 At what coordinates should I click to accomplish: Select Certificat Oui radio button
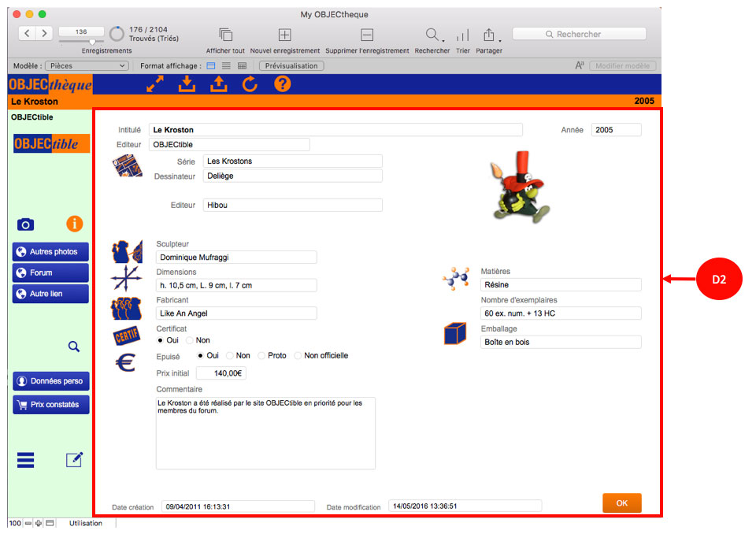pyautogui.click(x=160, y=340)
